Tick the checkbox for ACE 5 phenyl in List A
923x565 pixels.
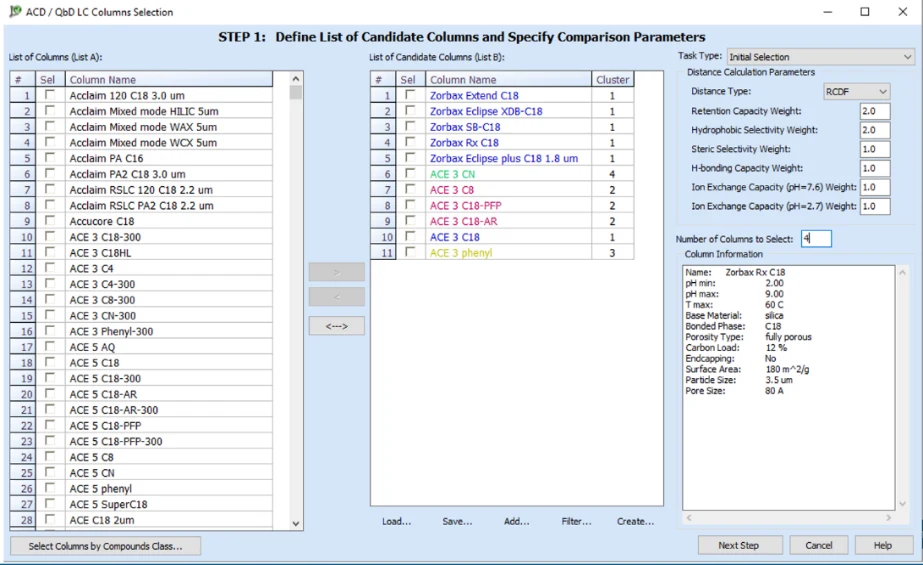tap(50, 487)
